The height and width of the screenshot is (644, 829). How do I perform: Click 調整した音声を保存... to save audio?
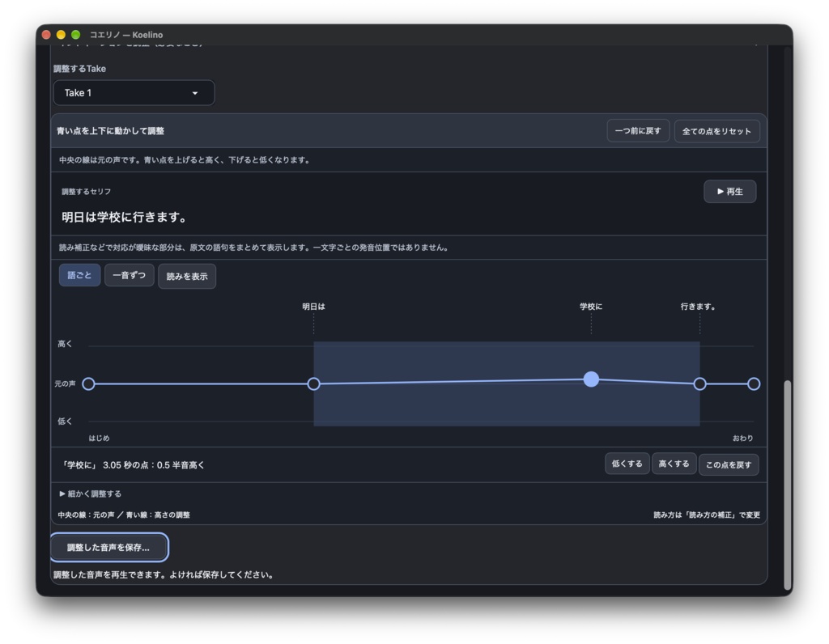pyautogui.click(x=109, y=548)
